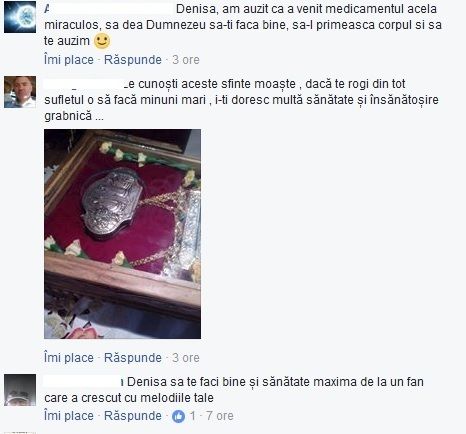This screenshot has width=466, height=434.
Task: Open the attached holy relics photo
Action: (x=122, y=234)
